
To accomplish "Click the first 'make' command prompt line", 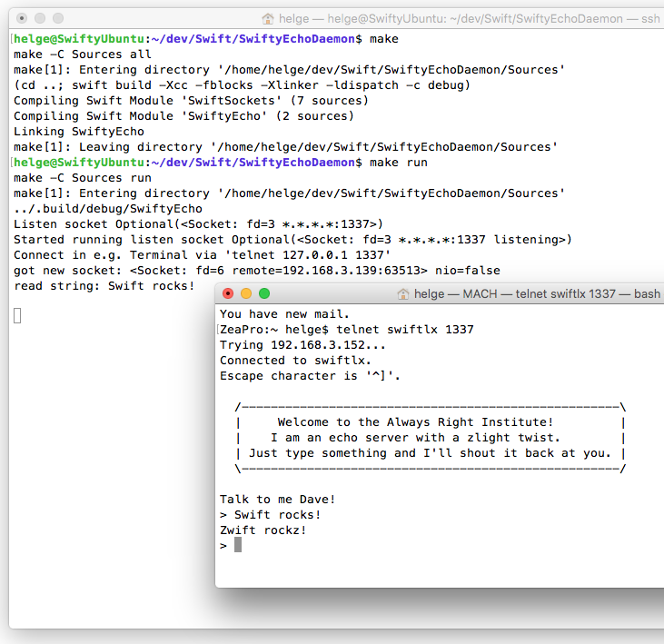I will [x=206, y=39].
